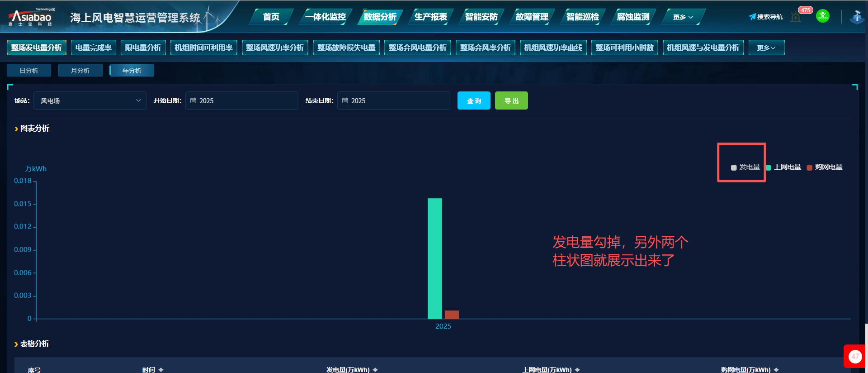The height and width of the screenshot is (373, 868).
Task: Switch to the 月分析 tab
Action: coord(80,71)
